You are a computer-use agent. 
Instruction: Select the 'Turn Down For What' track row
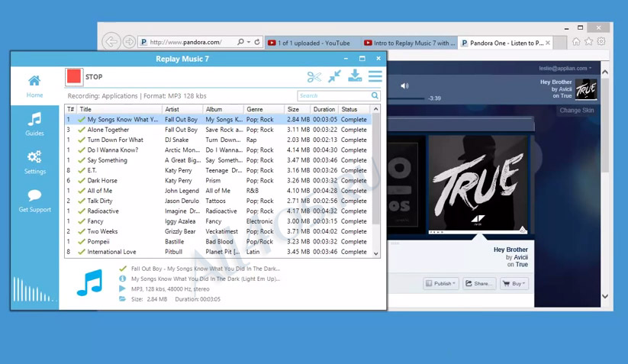[x=218, y=140]
